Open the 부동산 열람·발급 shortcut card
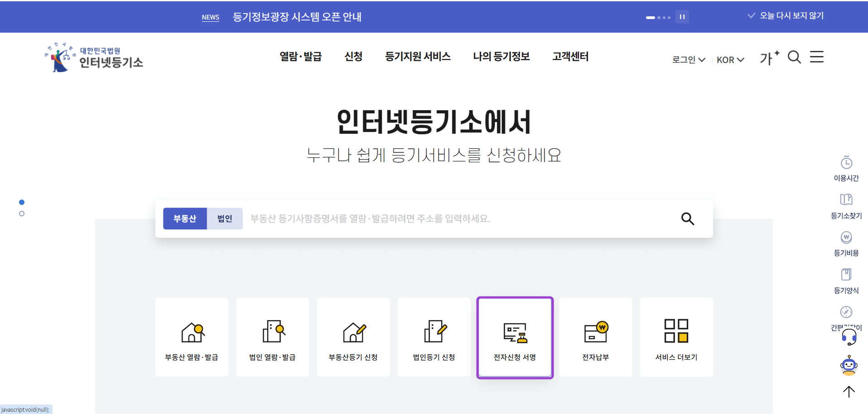This screenshot has width=868, height=414. click(192, 337)
